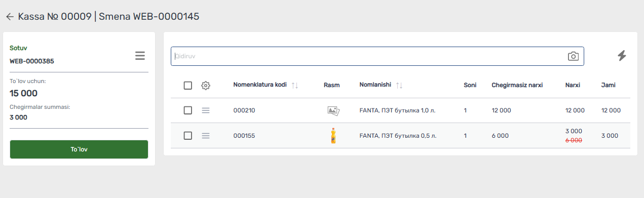Image resolution: width=644 pixels, height=198 pixels.
Task: Open row menu icon for item 000210
Action: coord(206,110)
